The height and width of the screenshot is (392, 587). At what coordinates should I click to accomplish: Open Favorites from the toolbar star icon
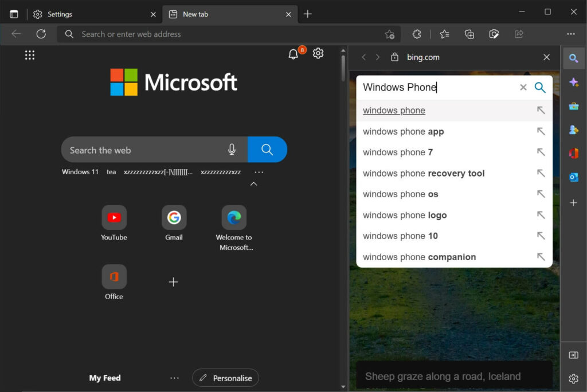(x=444, y=34)
